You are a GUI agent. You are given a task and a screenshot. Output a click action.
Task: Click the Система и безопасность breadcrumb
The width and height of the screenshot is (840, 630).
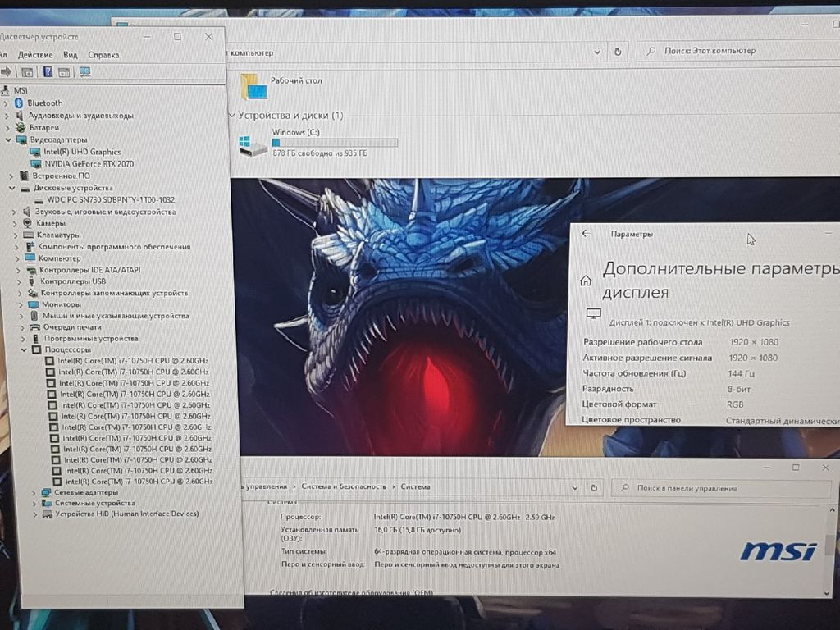click(x=344, y=486)
